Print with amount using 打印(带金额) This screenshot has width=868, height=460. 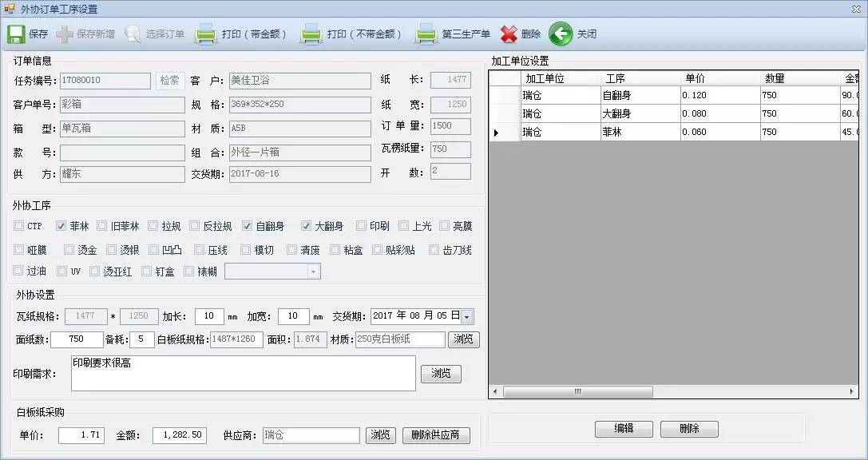[x=207, y=34]
